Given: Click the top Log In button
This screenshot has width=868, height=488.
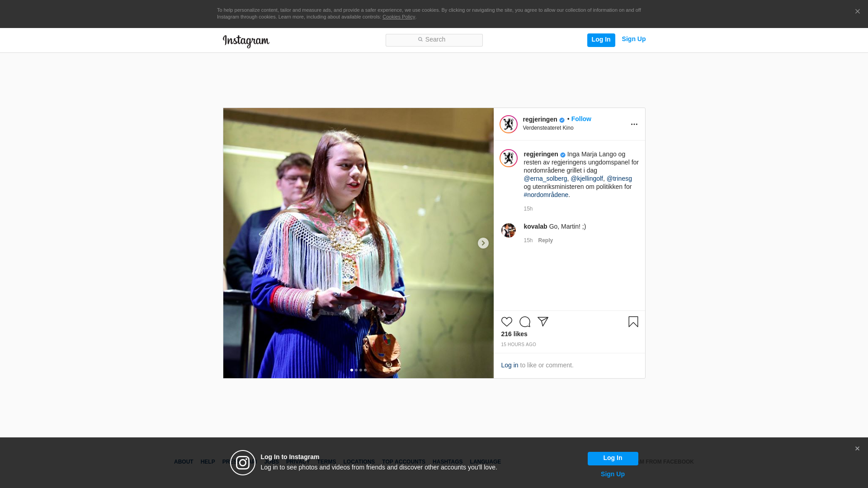Looking at the screenshot, I should (601, 40).
